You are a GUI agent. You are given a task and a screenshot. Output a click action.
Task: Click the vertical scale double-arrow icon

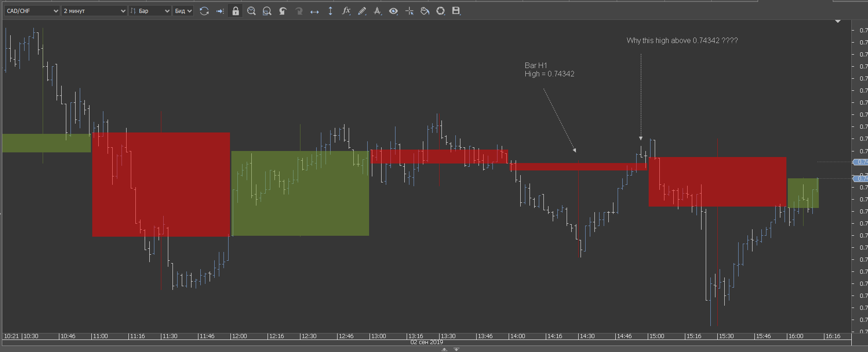330,11
